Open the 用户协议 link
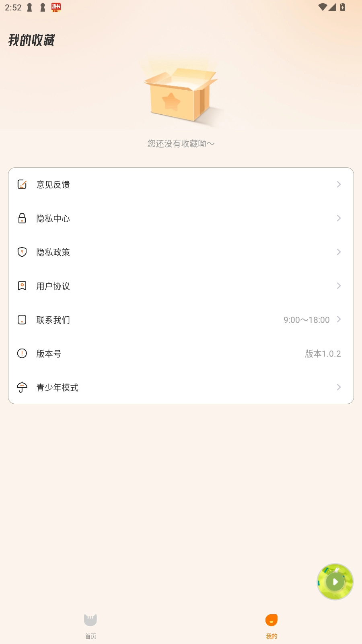 coord(53,286)
